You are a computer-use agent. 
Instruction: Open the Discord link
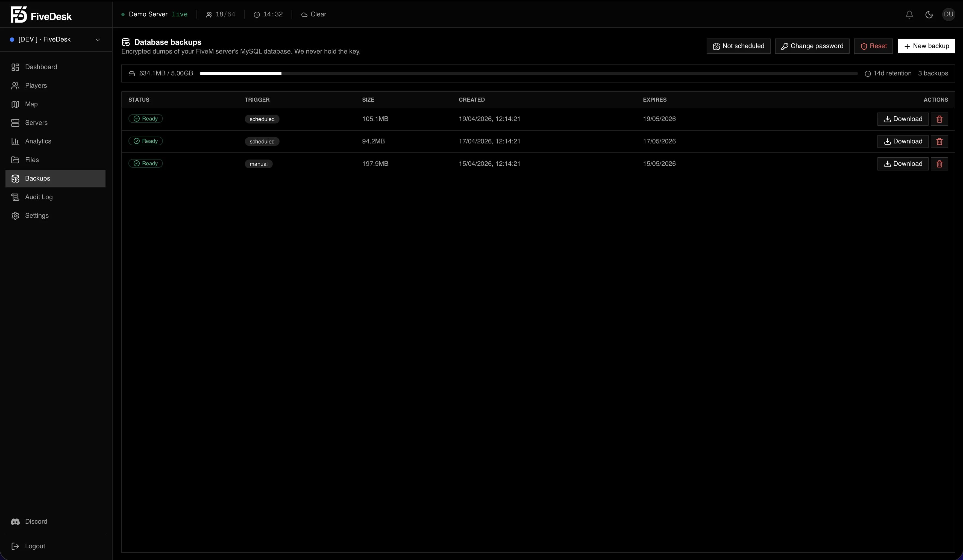(x=55, y=521)
